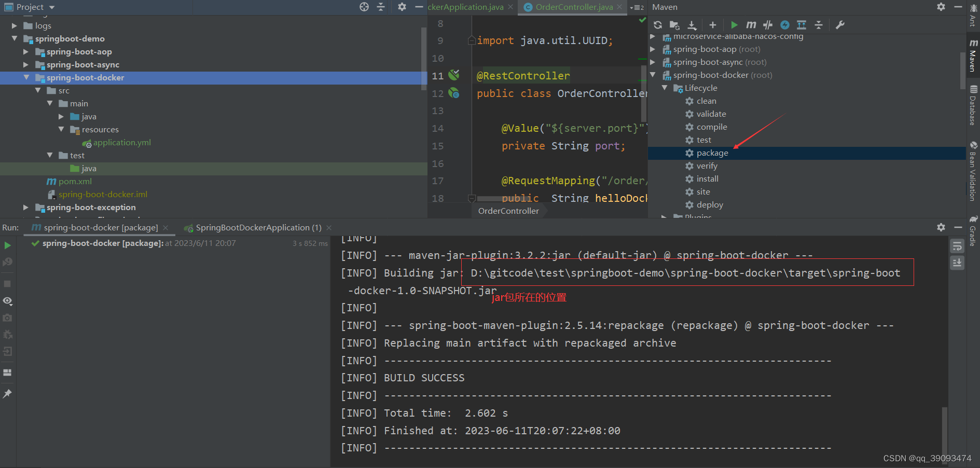Expand the spring-boot-exception folder

pyautogui.click(x=26, y=207)
